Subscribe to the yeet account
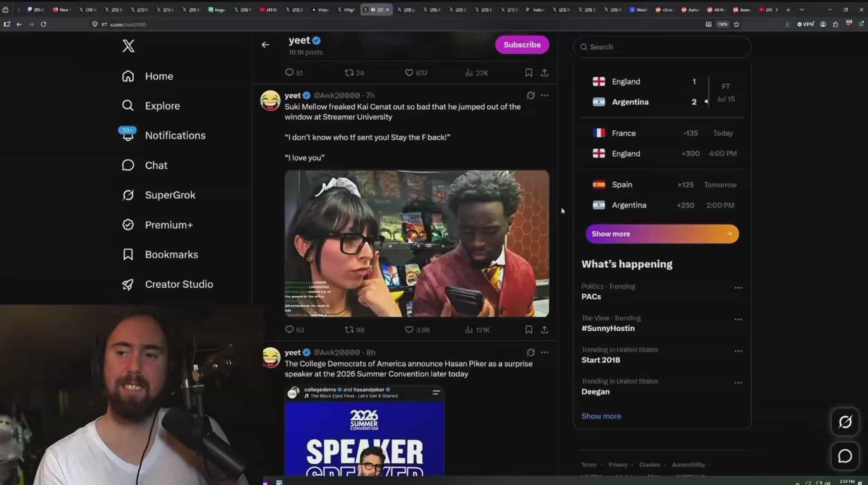 [x=522, y=45]
